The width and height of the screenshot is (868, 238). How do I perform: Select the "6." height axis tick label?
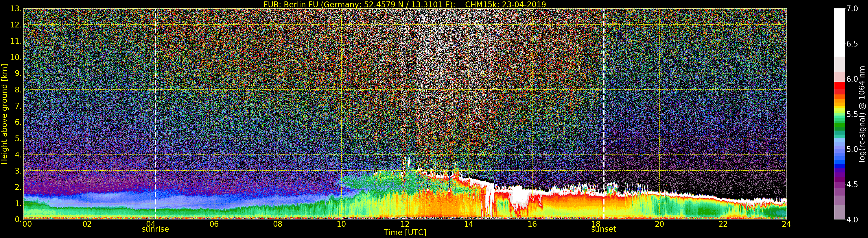pyautogui.click(x=18, y=122)
